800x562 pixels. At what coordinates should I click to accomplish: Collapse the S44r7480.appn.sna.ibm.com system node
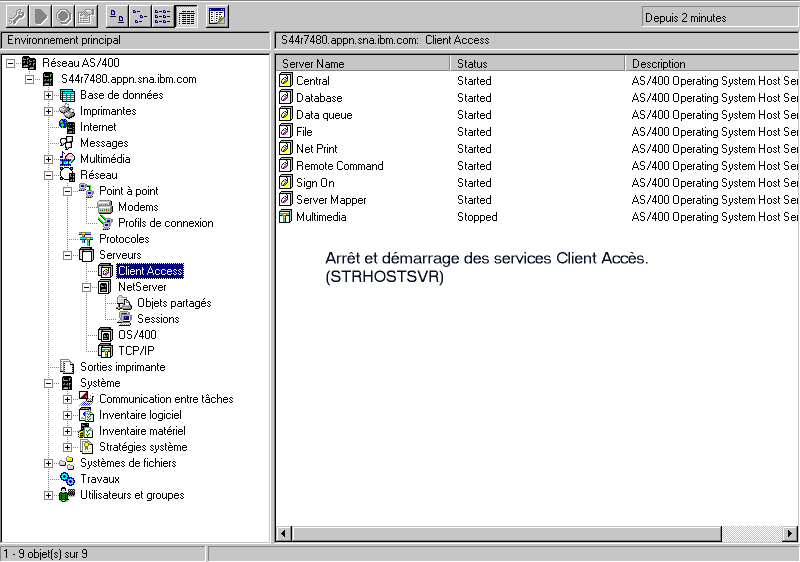pyautogui.click(x=30, y=79)
